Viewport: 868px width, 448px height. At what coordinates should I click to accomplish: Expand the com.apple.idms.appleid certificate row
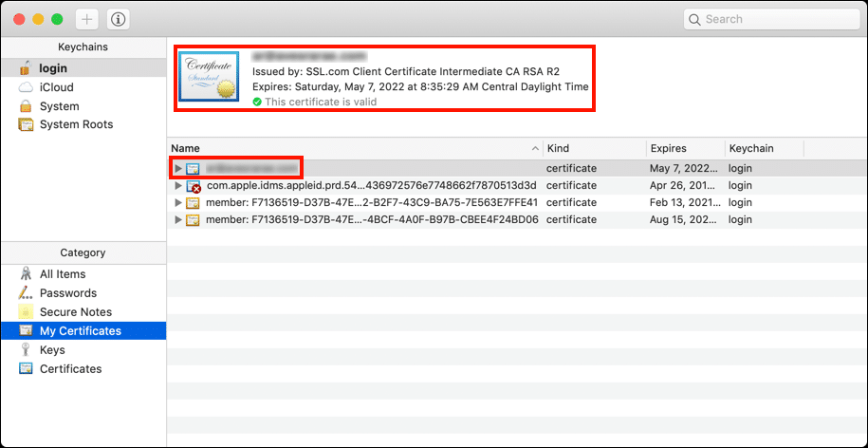[x=178, y=186]
